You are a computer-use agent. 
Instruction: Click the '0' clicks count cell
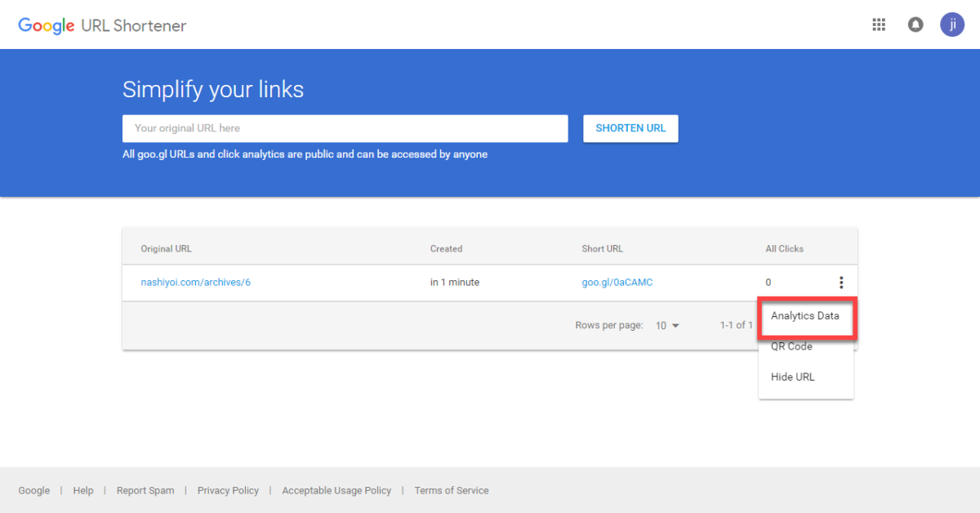coord(768,283)
